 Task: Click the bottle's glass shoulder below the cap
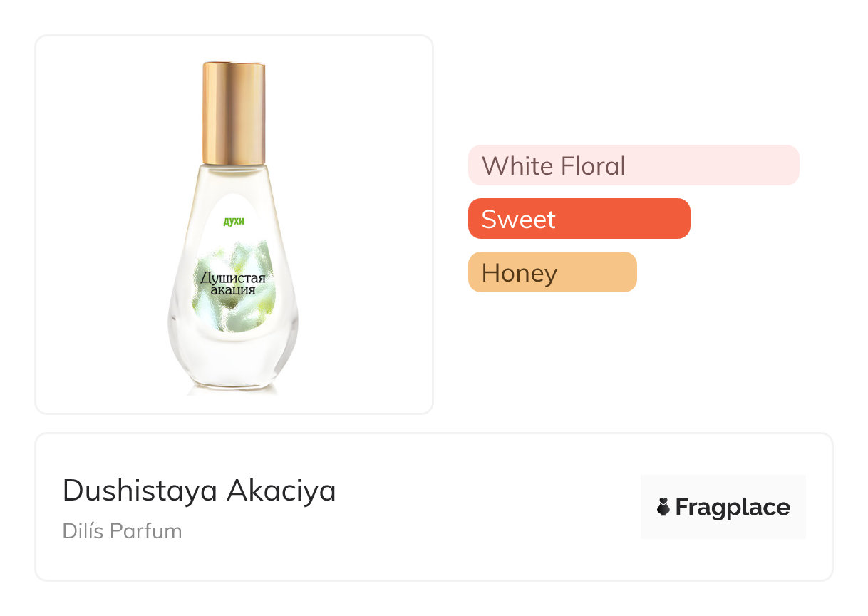(234, 178)
